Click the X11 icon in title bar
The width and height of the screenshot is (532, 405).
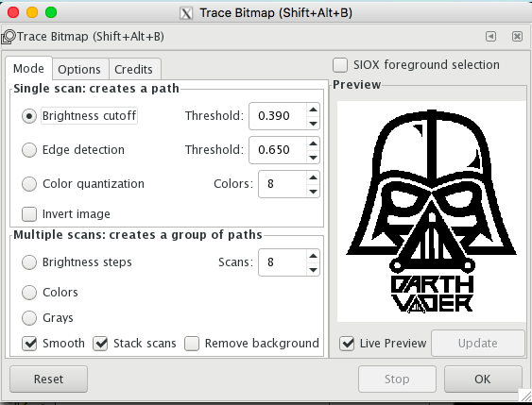click(186, 13)
